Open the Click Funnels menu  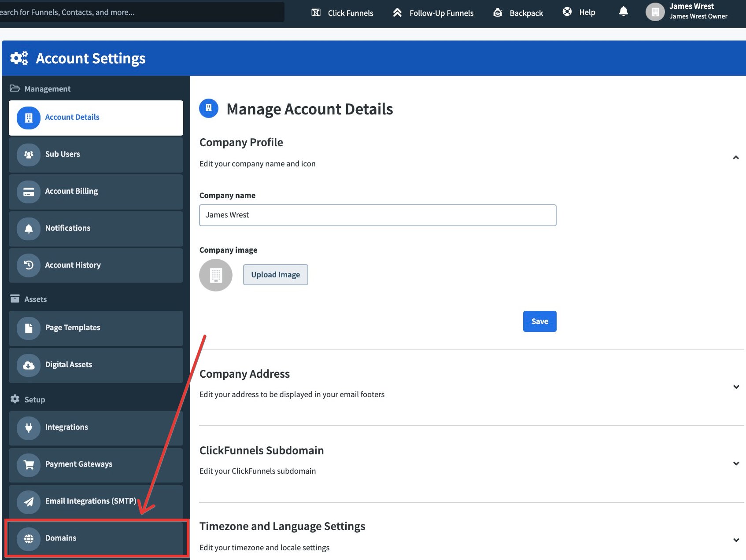tap(351, 13)
